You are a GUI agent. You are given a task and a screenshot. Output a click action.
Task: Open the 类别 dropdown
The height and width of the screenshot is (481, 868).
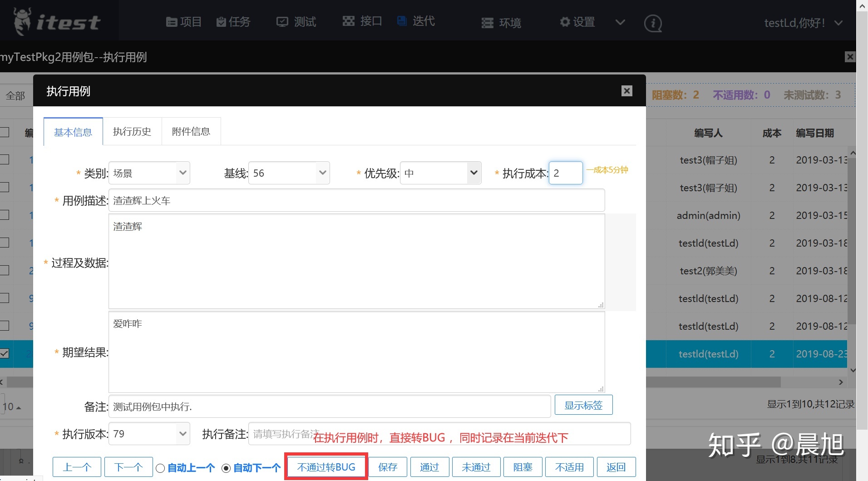(x=149, y=173)
